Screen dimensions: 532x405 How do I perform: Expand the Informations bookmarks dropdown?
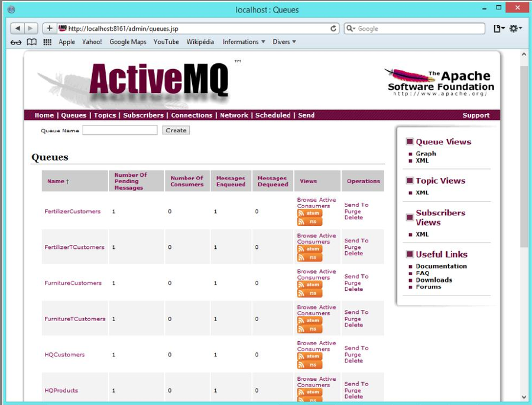244,42
